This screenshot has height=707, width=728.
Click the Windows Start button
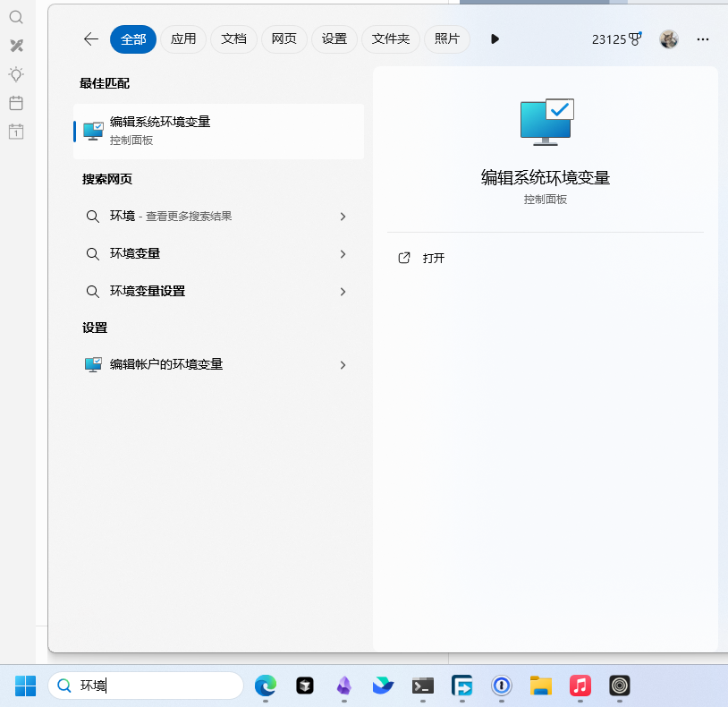point(25,686)
